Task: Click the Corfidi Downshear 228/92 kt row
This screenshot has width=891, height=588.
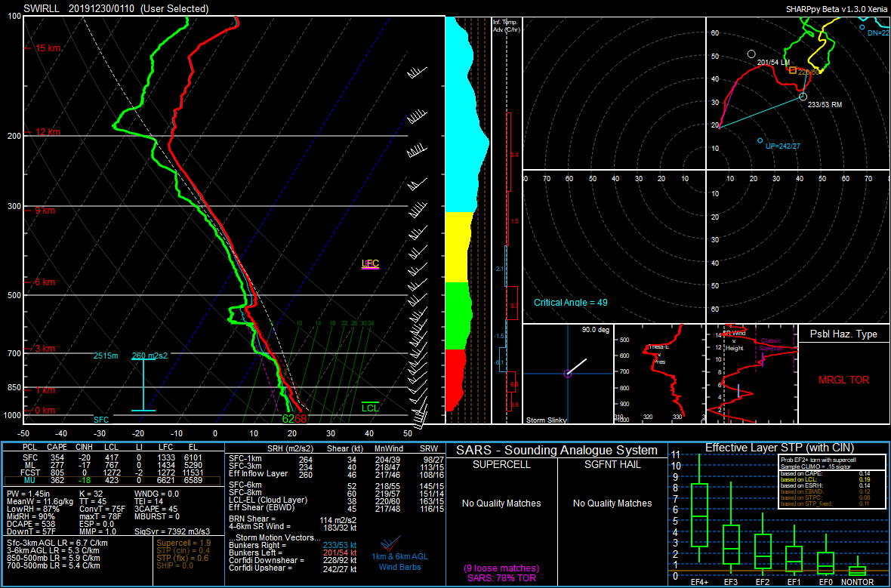Action: point(293,560)
